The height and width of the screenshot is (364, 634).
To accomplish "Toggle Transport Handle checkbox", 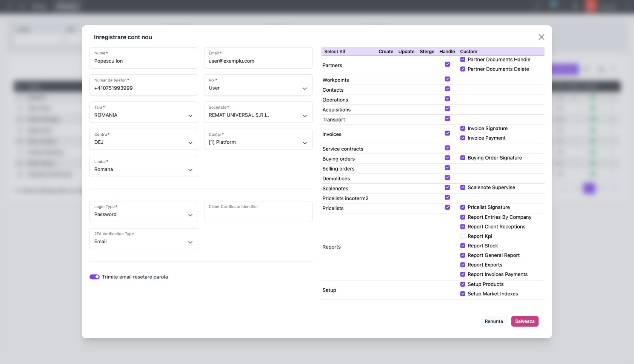I will [447, 118].
